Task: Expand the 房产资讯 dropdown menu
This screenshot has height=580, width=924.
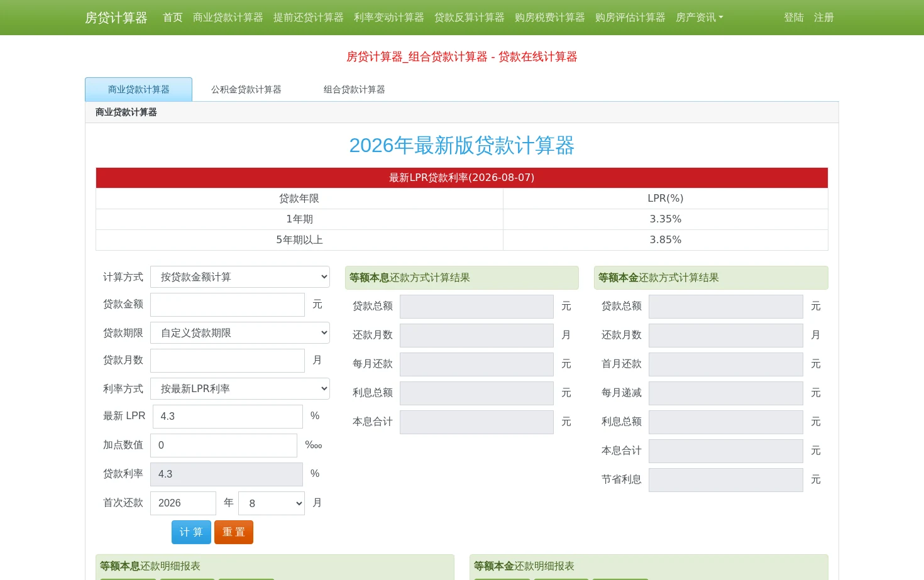Action: coord(700,18)
